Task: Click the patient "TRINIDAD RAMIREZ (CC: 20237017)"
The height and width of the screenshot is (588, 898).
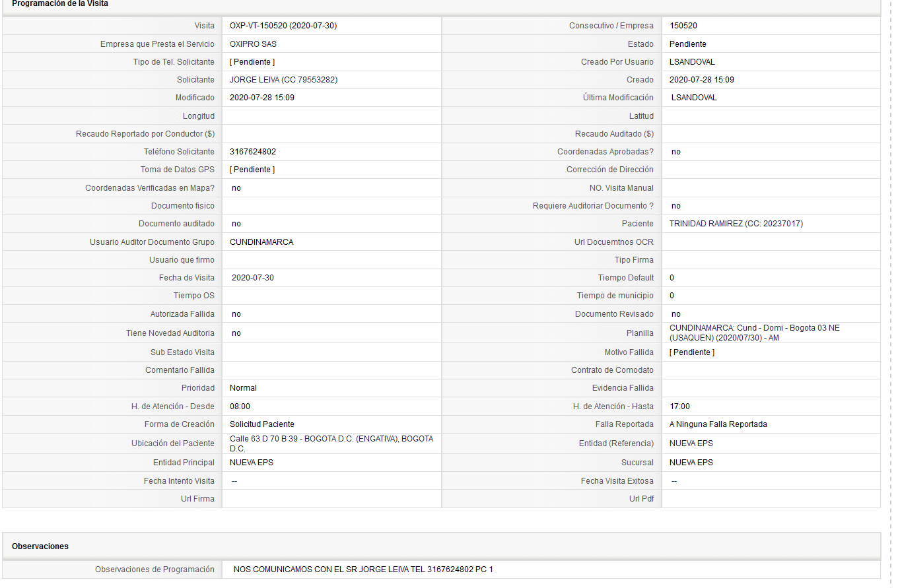Action: [736, 224]
